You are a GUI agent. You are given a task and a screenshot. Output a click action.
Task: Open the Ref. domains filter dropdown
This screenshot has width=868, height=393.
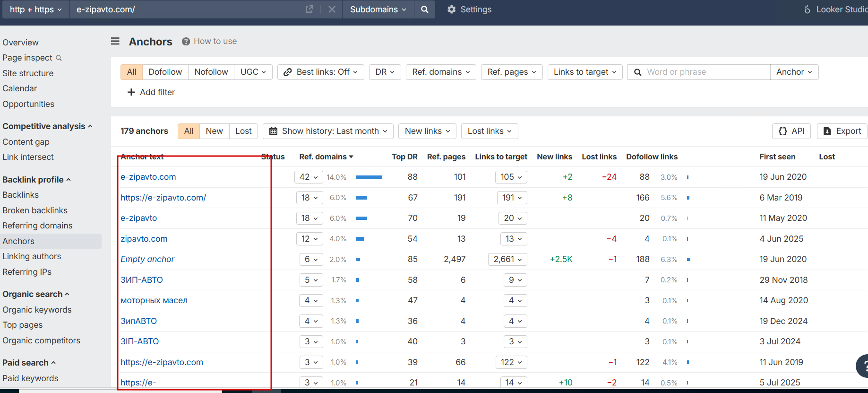pos(441,72)
